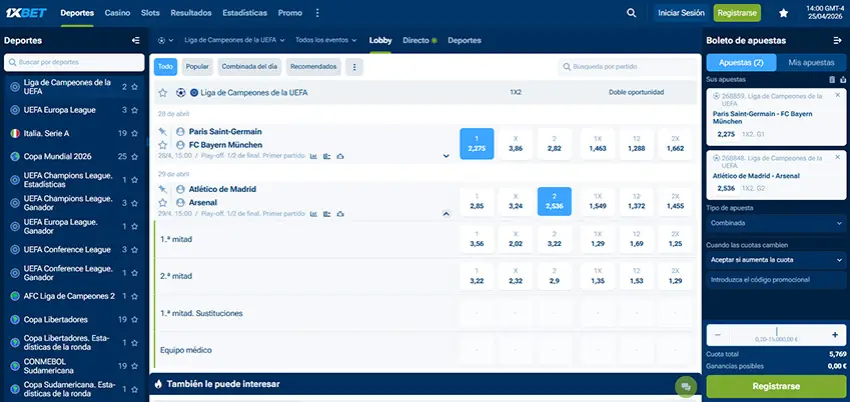
Task: Switch to Deportes top navigation tab
Action: tap(77, 13)
